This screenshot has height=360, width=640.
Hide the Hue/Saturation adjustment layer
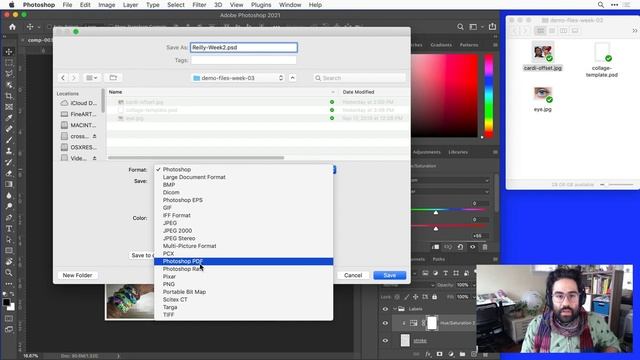[x=385, y=323]
